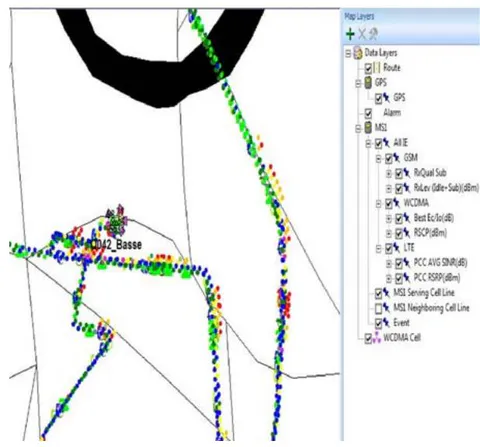
Task: Select the Map Layers panel title
Action: point(359,16)
